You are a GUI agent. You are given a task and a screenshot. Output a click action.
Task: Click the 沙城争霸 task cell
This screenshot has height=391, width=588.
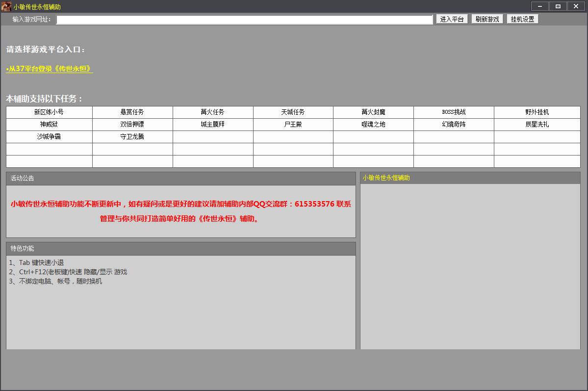(49, 137)
